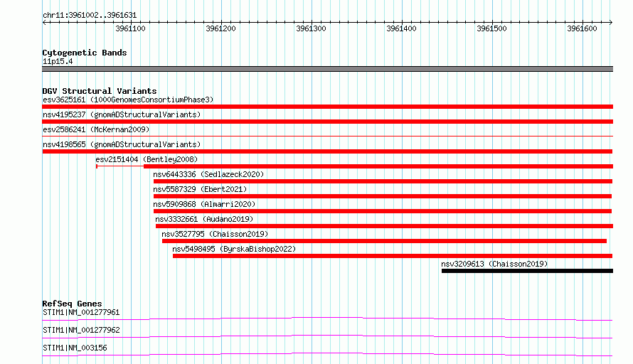Open nsv6443336 Sedlazeck2020 label
Screen dimensions: 633x364
click(x=208, y=174)
